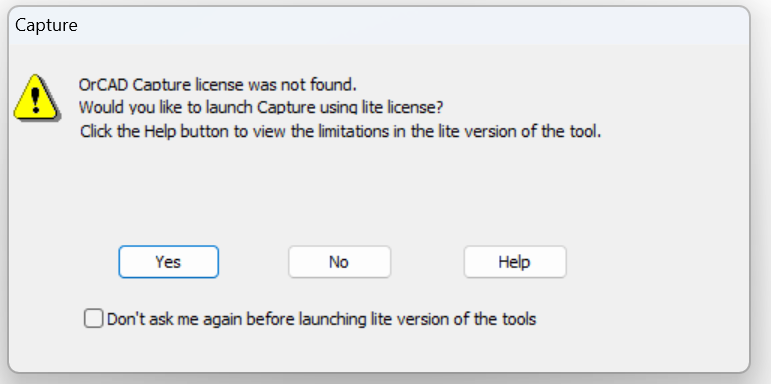Image resolution: width=771 pixels, height=384 pixels.
Task: Confirm launching Capture with Yes button
Action: 168,262
